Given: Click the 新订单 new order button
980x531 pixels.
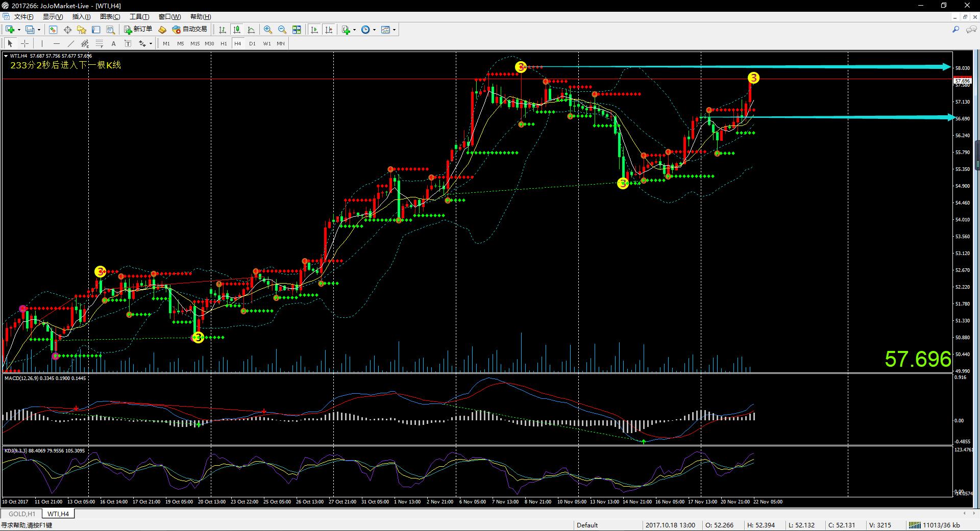Looking at the screenshot, I should 138,30.
